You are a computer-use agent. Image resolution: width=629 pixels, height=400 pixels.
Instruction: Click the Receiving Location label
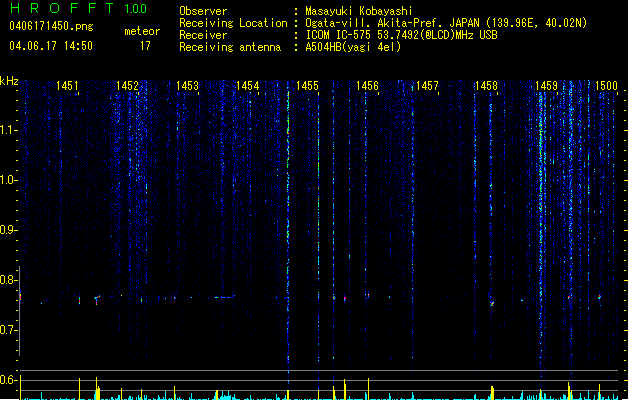tap(233, 23)
